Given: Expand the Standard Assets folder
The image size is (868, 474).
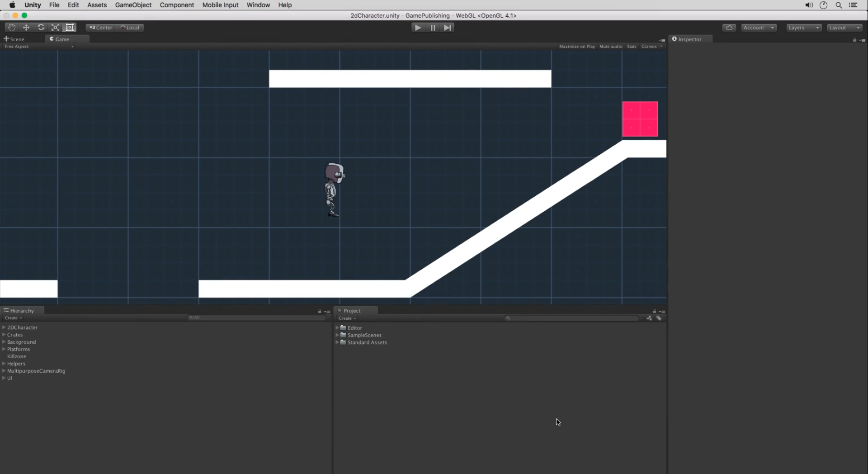Looking at the screenshot, I should (337, 342).
